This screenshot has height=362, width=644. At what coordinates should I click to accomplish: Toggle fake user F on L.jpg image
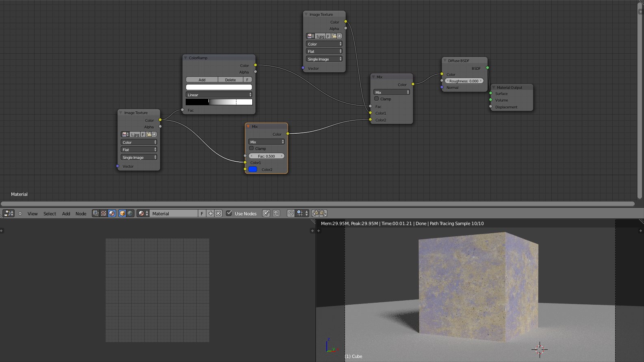pos(143,134)
